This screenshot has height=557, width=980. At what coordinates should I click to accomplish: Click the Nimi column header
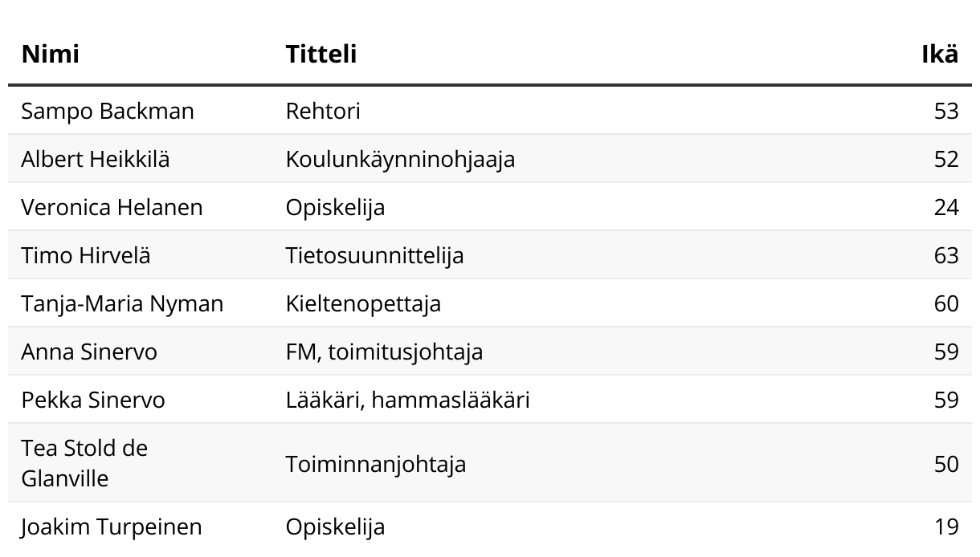click(x=50, y=54)
